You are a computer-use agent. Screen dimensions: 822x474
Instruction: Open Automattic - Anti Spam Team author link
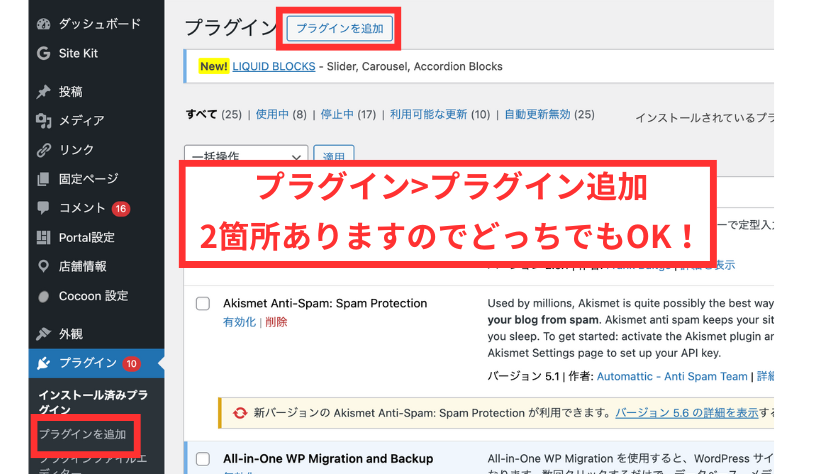click(672, 376)
